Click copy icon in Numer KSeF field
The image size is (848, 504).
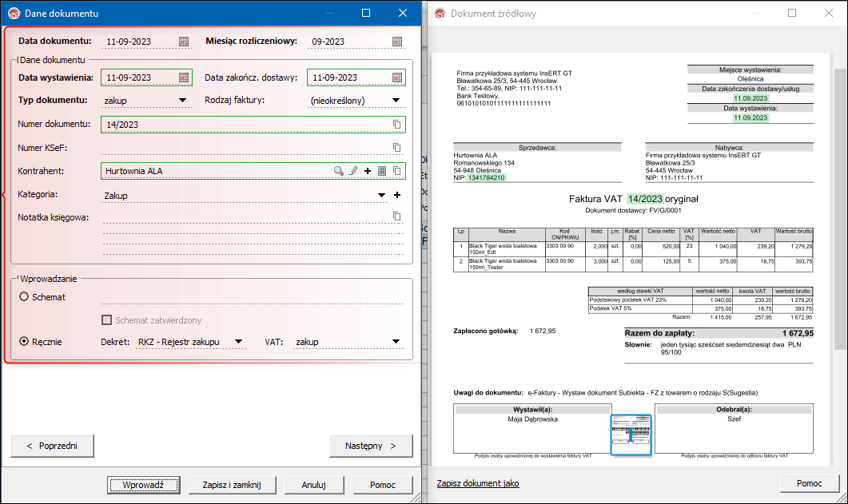pos(396,147)
